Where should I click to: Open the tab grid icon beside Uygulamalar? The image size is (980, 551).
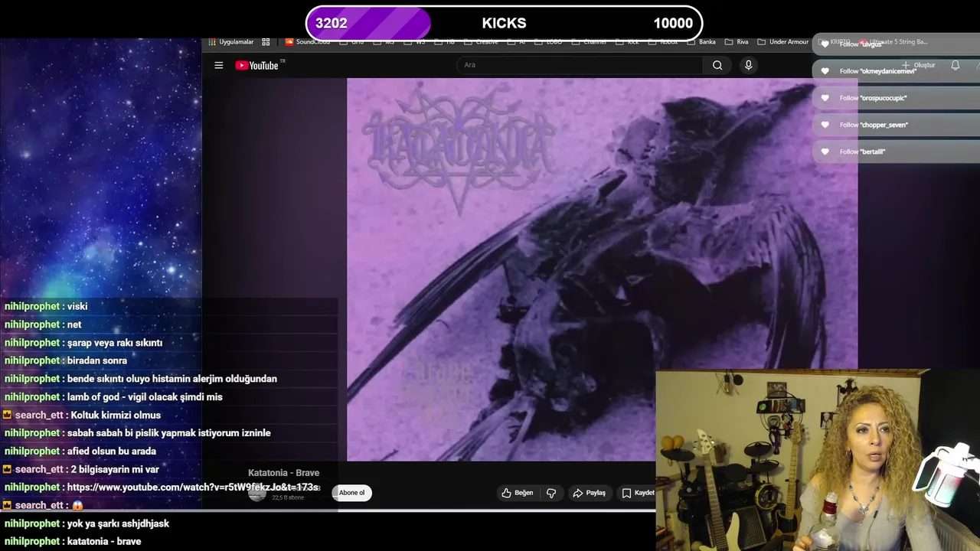coord(266,42)
